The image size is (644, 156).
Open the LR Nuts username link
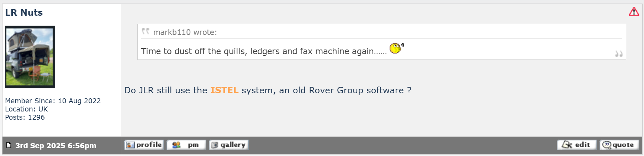(x=24, y=12)
